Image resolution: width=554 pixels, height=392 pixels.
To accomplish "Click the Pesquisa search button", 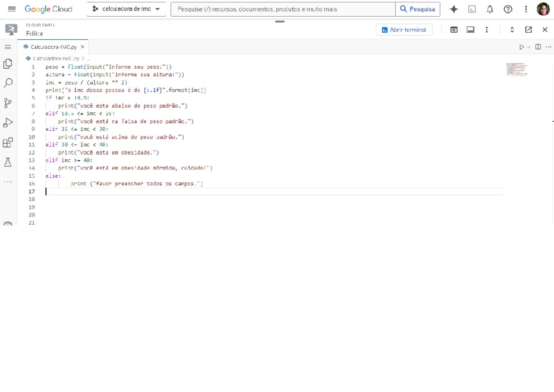I will tap(418, 9).
